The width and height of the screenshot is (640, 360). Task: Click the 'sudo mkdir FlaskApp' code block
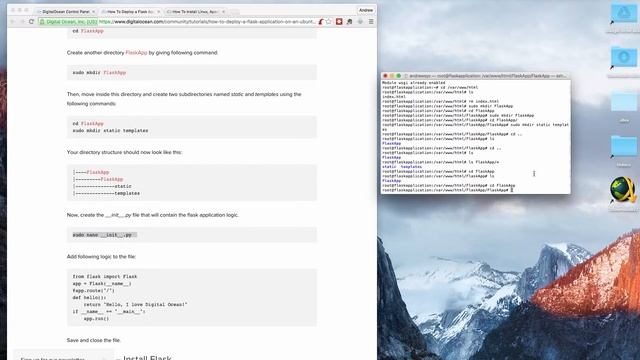pyautogui.click(x=191, y=72)
